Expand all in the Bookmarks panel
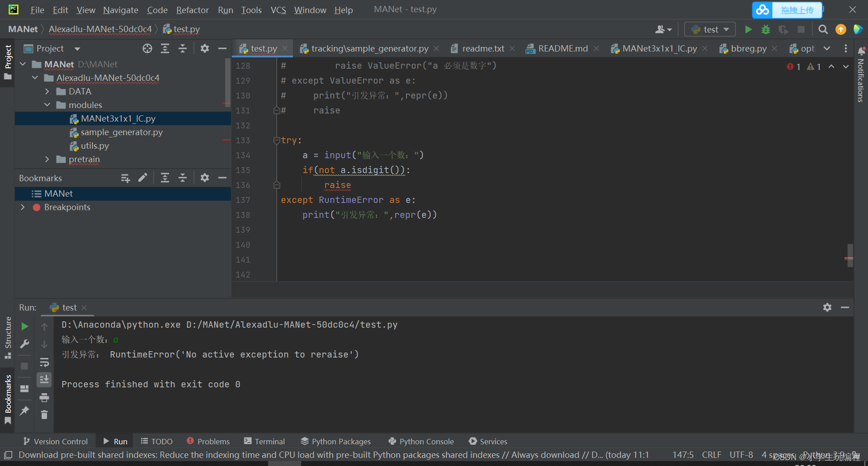 point(165,178)
